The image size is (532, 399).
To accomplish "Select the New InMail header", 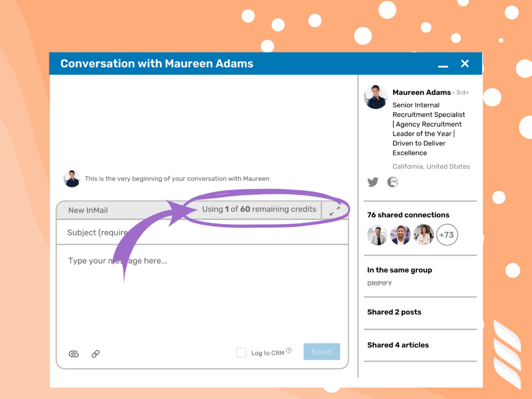I will click(88, 210).
